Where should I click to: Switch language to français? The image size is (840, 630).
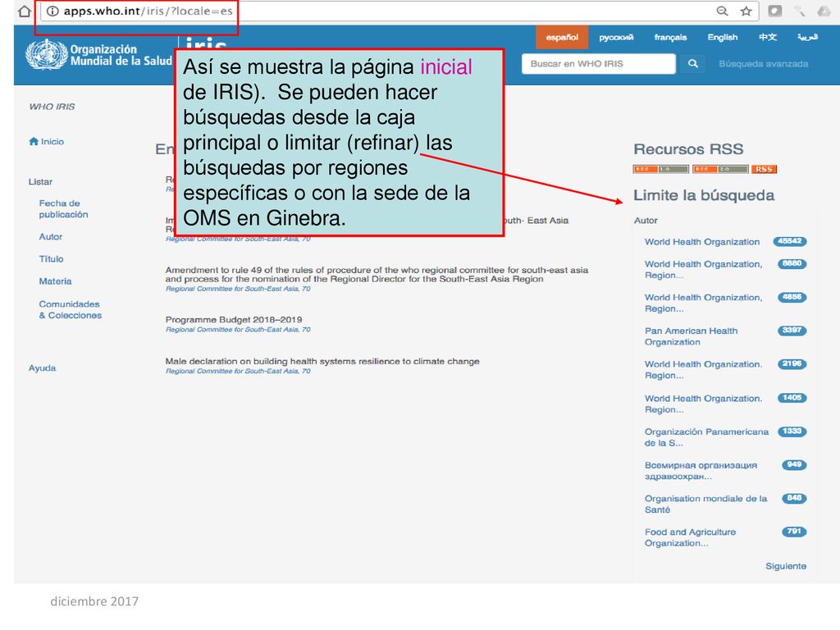[x=670, y=37]
